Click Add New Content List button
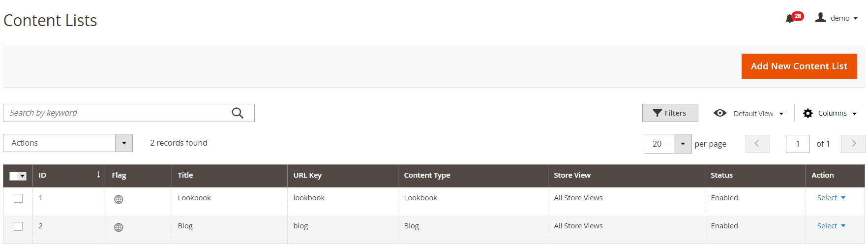Viewport: 868px width, 249px height. click(799, 66)
